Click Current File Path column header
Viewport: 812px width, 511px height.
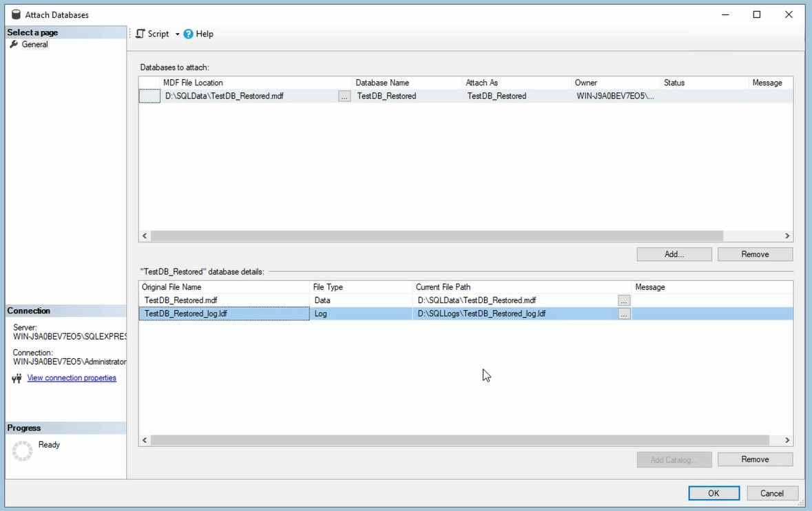click(x=522, y=286)
